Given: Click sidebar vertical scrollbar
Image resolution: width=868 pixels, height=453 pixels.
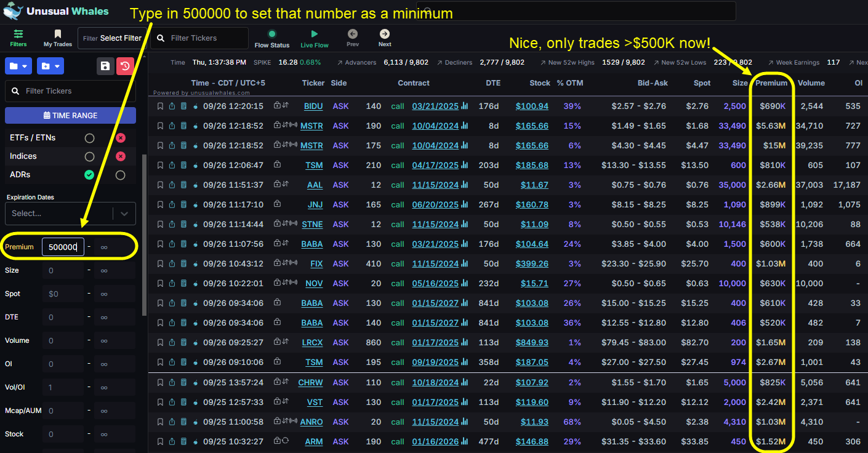Looking at the screenshot, I should 145,234.
